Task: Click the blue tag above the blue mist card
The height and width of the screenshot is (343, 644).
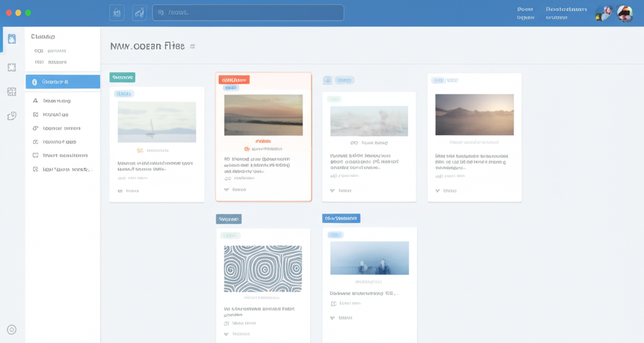Action: [341, 218]
